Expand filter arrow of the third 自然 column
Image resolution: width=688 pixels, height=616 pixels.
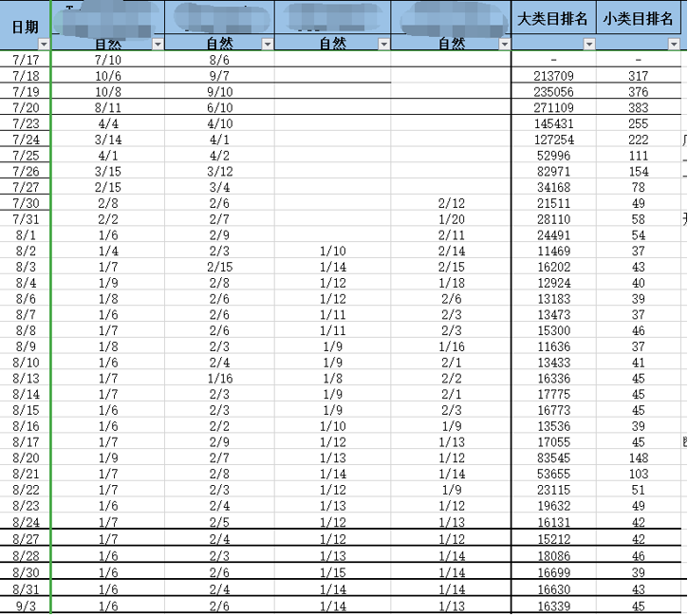pos(383,45)
